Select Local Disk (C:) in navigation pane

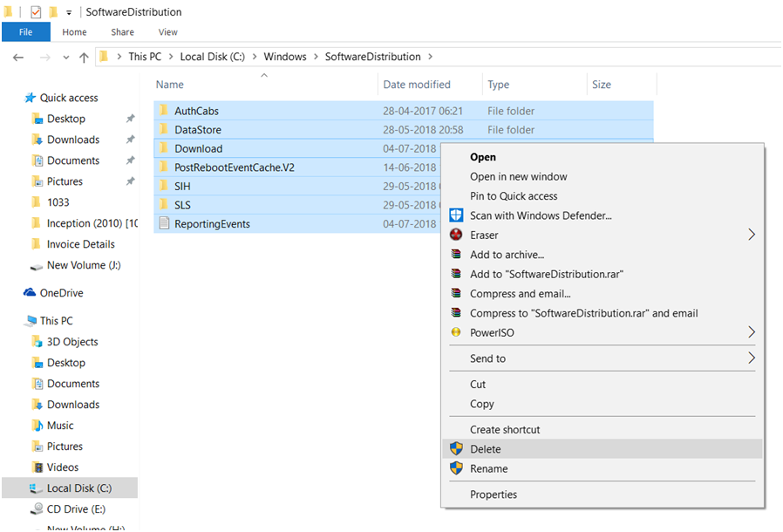(70, 488)
